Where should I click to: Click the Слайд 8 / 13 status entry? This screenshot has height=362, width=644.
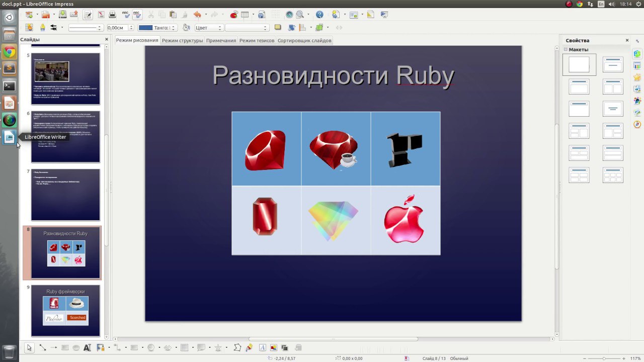click(434, 358)
